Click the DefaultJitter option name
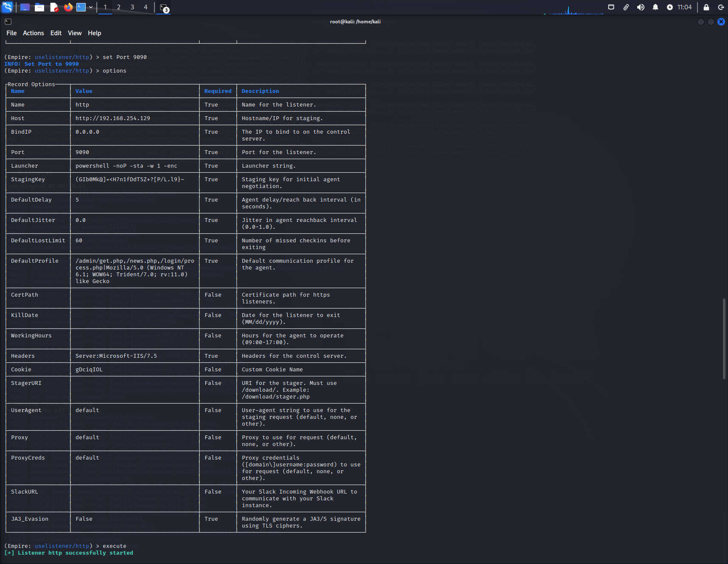This screenshot has width=728, height=564. pyautogui.click(x=33, y=220)
